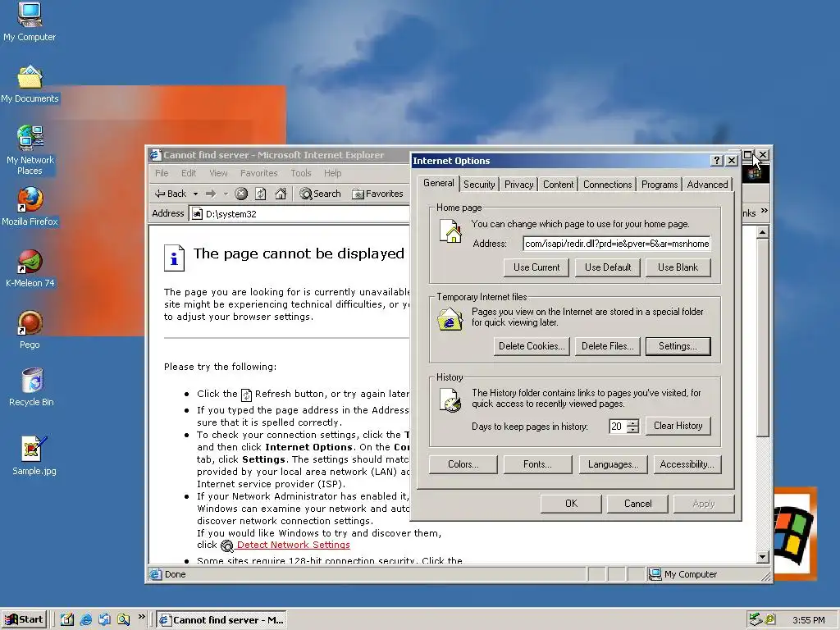Viewport: 840px width, 630px height.
Task: Click the Refresh icon in IE toolbar
Action: point(261,194)
